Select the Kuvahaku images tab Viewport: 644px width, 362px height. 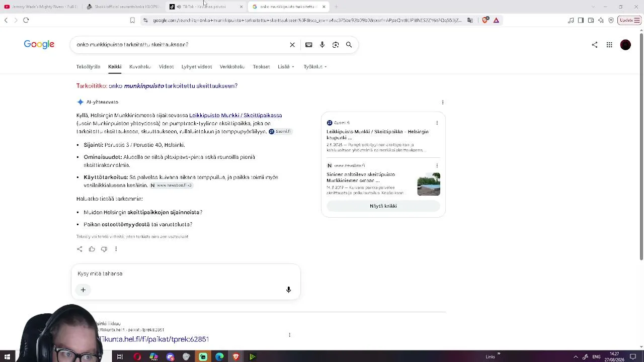[x=140, y=66]
